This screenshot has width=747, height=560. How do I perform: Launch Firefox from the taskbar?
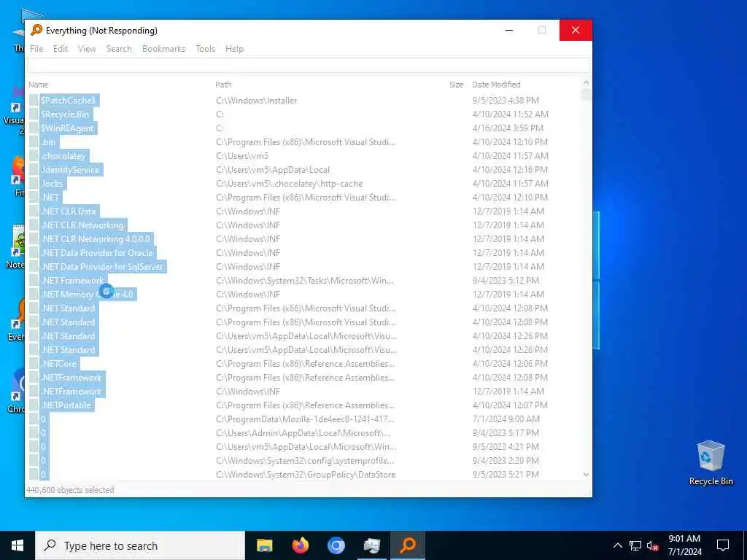click(x=300, y=545)
